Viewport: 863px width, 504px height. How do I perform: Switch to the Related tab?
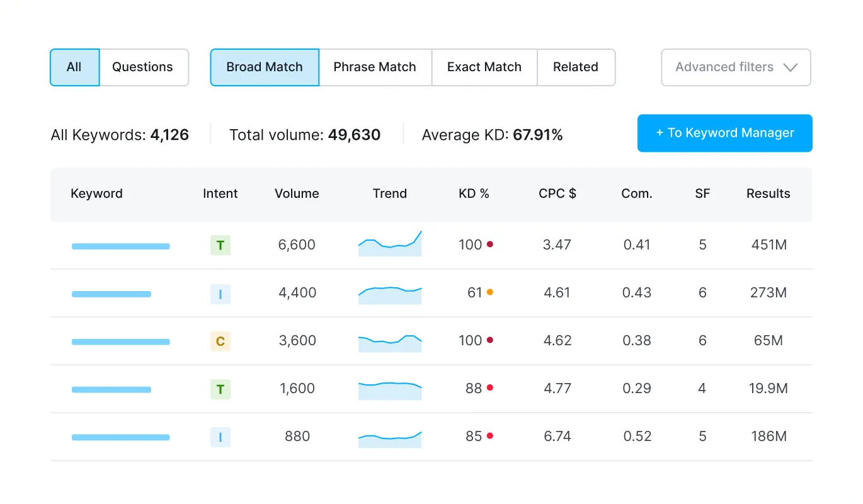point(575,67)
